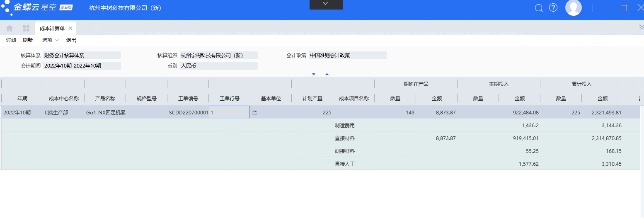Open the user avatar profile
The image size is (644, 218).
click(x=574, y=8)
